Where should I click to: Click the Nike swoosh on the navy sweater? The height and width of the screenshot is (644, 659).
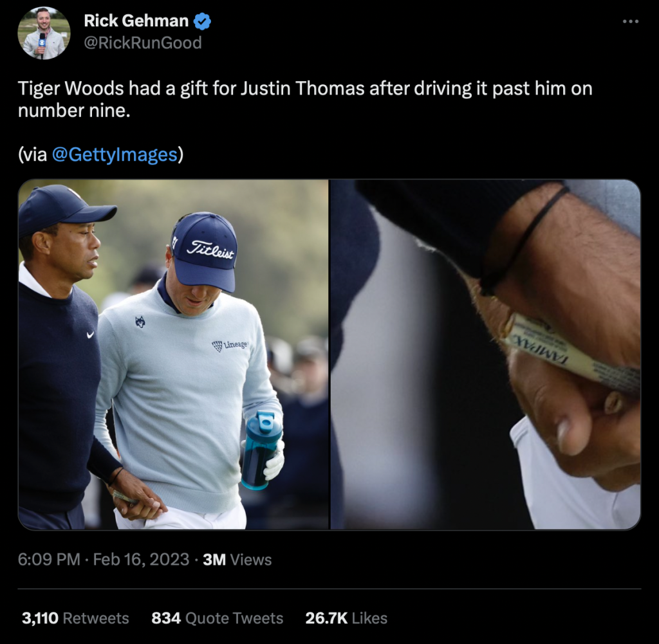click(x=90, y=335)
